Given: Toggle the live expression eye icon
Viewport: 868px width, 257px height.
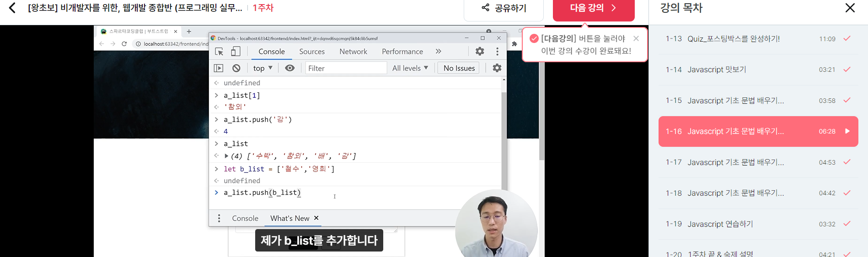Looking at the screenshot, I should tap(289, 68).
